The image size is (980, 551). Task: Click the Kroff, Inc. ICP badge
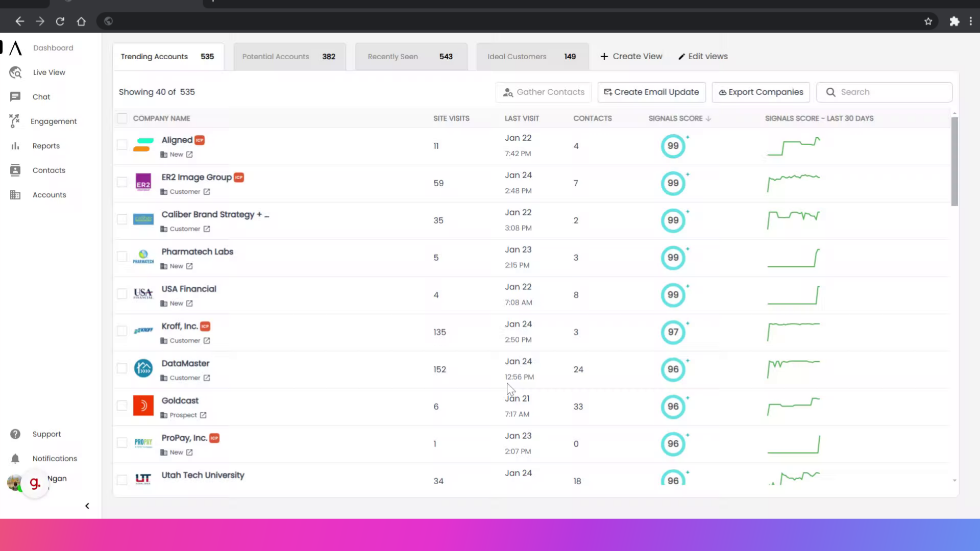click(x=205, y=327)
